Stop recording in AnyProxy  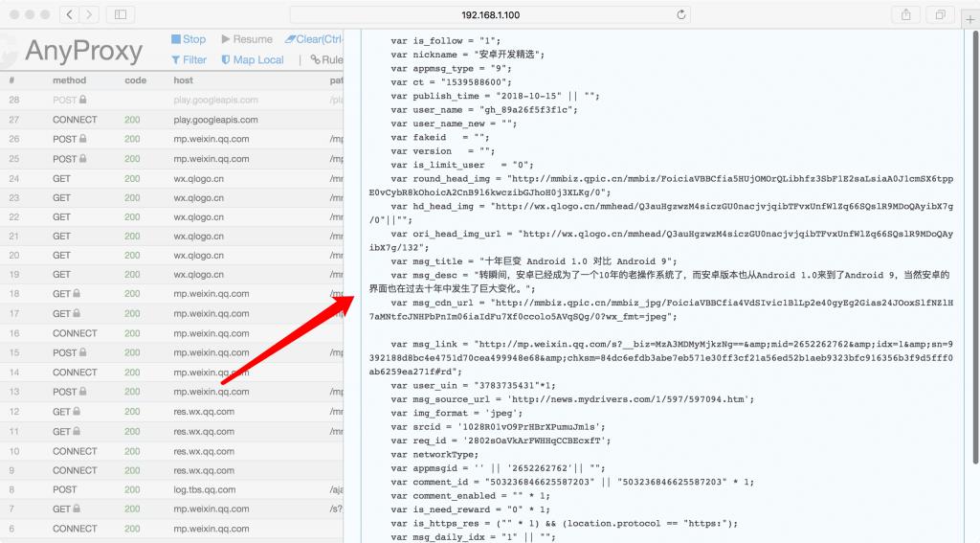[189, 38]
